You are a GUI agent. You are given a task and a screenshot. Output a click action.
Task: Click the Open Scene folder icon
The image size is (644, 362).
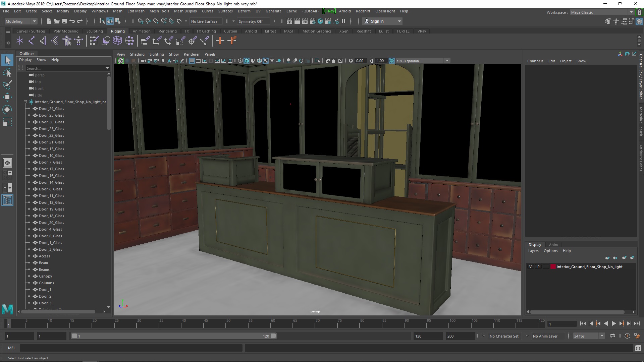click(57, 21)
